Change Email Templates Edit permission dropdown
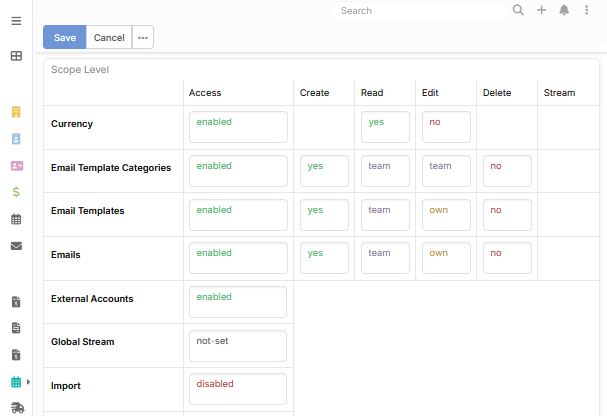 coord(446,215)
